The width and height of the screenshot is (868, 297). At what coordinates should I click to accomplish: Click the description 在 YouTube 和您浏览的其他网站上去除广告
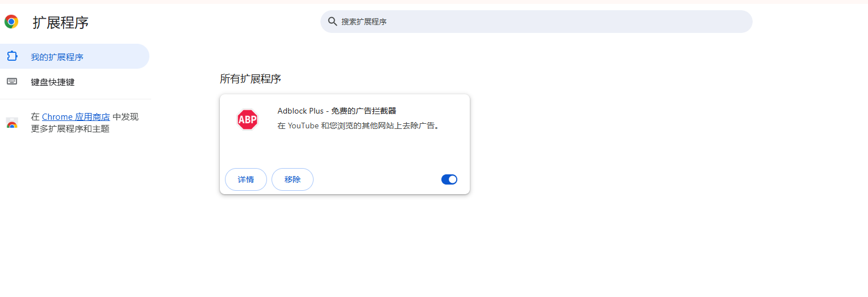click(x=359, y=126)
